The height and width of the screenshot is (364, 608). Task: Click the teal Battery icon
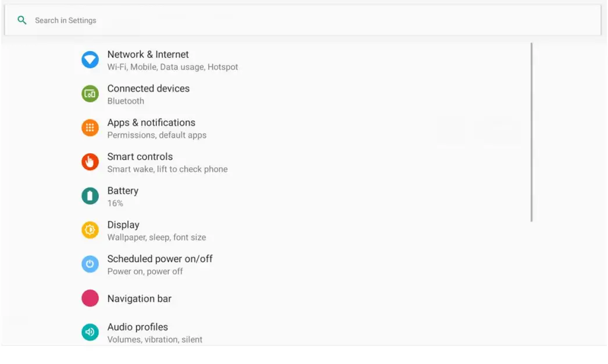pyautogui.click(x=90, y=196)
